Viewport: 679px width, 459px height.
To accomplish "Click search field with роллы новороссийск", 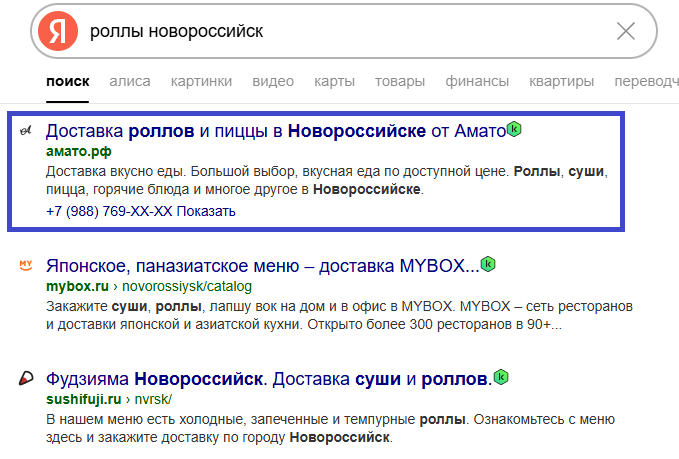I will 344,31.
